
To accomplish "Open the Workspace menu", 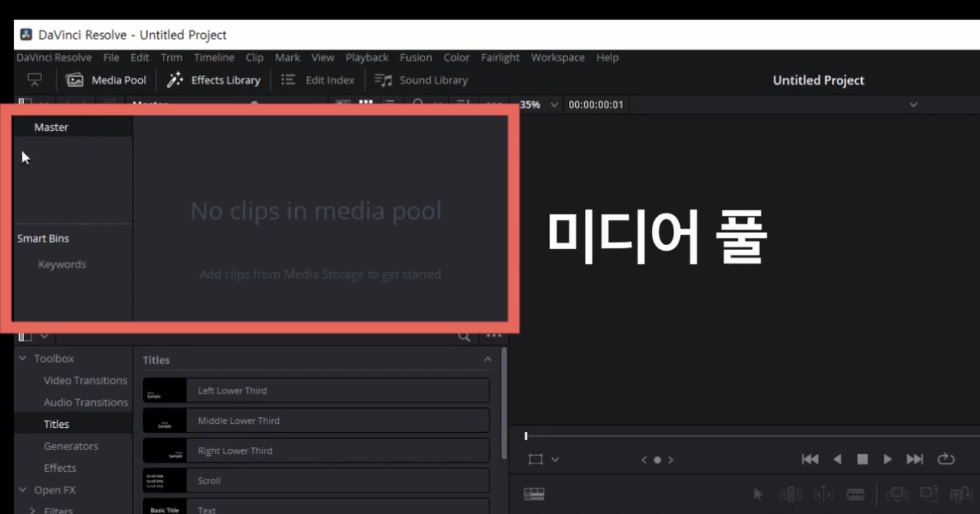I will tap(558, 57).
